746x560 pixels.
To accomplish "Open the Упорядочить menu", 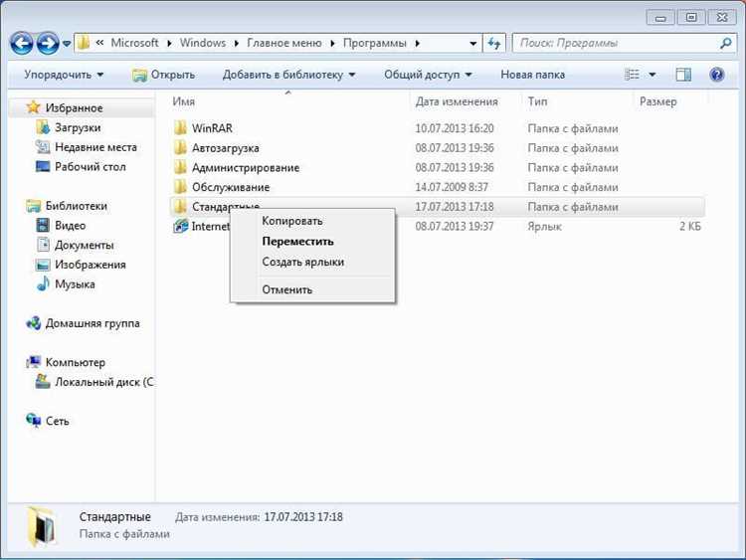I will point(64,75).
